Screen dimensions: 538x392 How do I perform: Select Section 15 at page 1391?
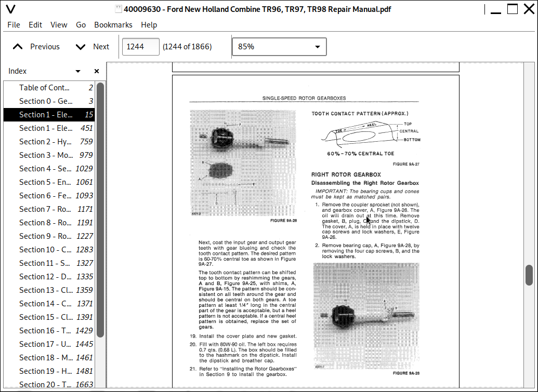(x=49, y=317)
